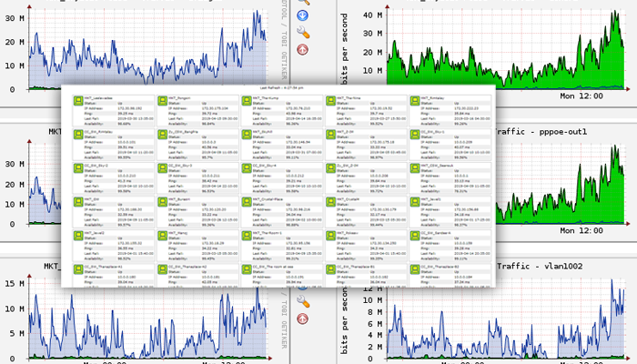The image size is (637, 364).
Task: Click the red up-arrow icon beside the top-left graph
Action: (302, 49)
